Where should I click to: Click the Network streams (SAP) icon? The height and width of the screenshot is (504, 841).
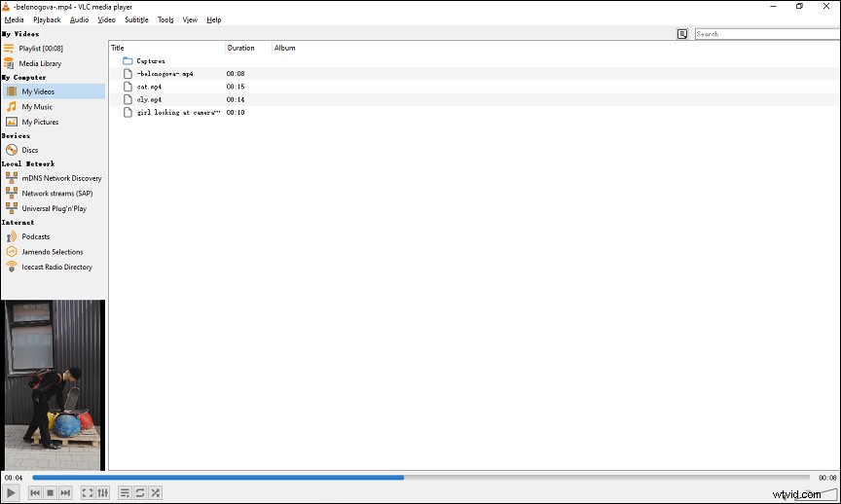click(x=12, y=193)
